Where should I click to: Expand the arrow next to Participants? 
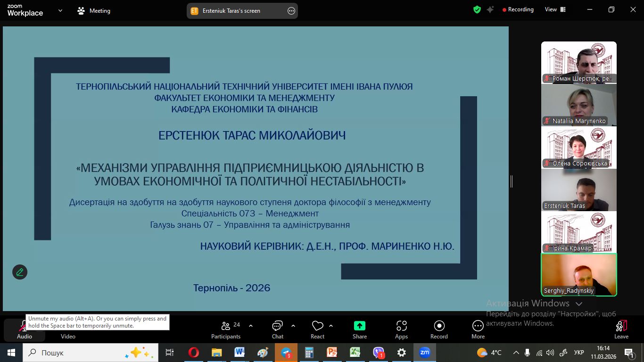251,326
